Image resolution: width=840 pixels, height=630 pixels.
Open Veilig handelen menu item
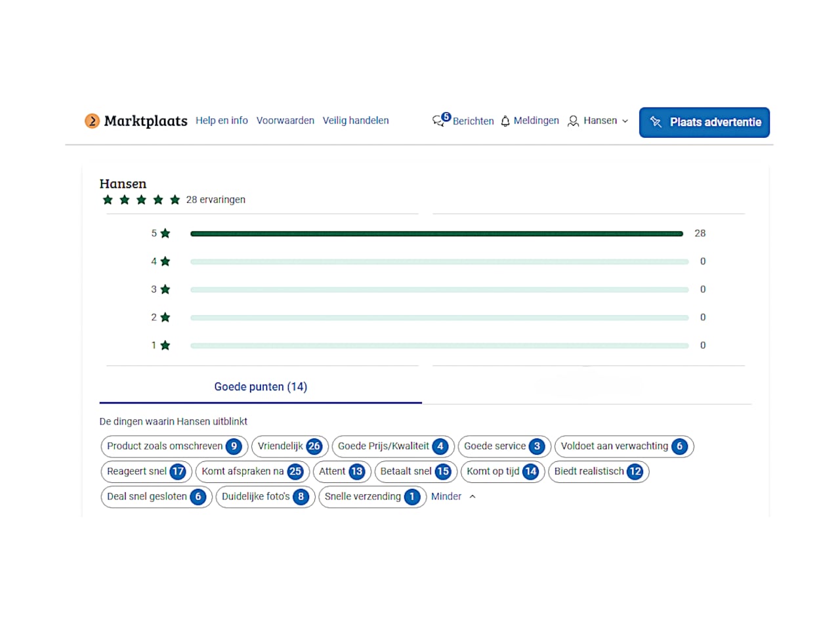356,121
